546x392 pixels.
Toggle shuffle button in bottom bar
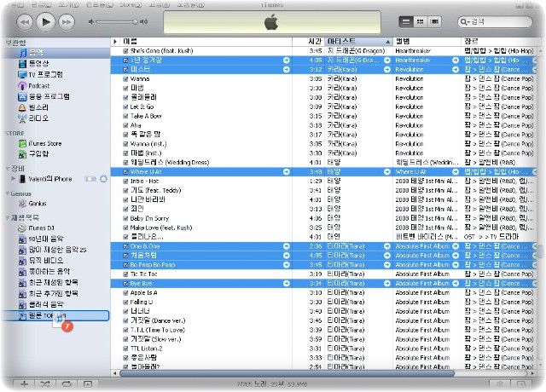pyautogui.click(x=45, y=384)
